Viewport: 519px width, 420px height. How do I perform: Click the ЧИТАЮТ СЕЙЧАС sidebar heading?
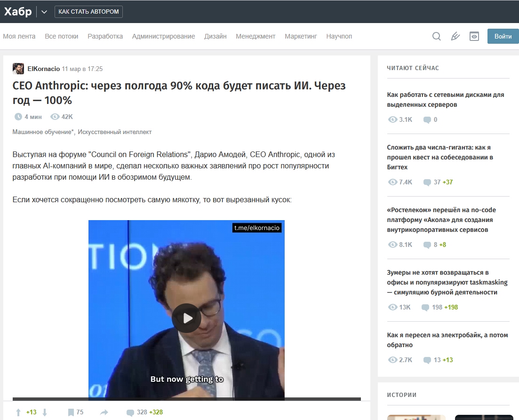[x=413, y=68]
